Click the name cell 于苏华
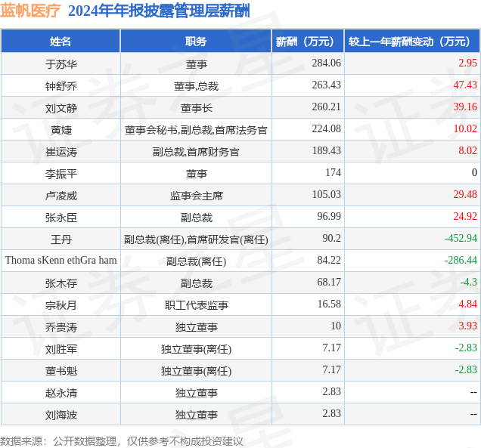This screenshot has width=481, height=448. pyautogui.click(x=61, y=64)
